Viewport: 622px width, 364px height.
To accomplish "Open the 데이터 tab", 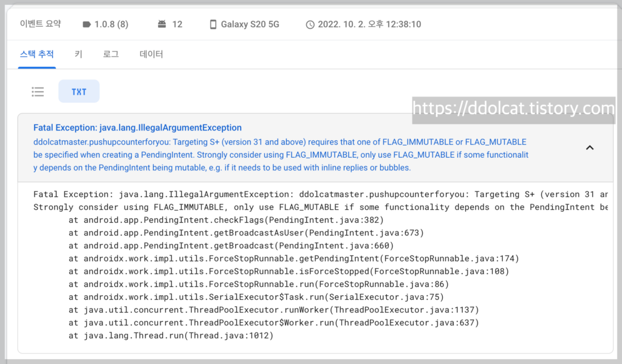I will tap(151, 54).
